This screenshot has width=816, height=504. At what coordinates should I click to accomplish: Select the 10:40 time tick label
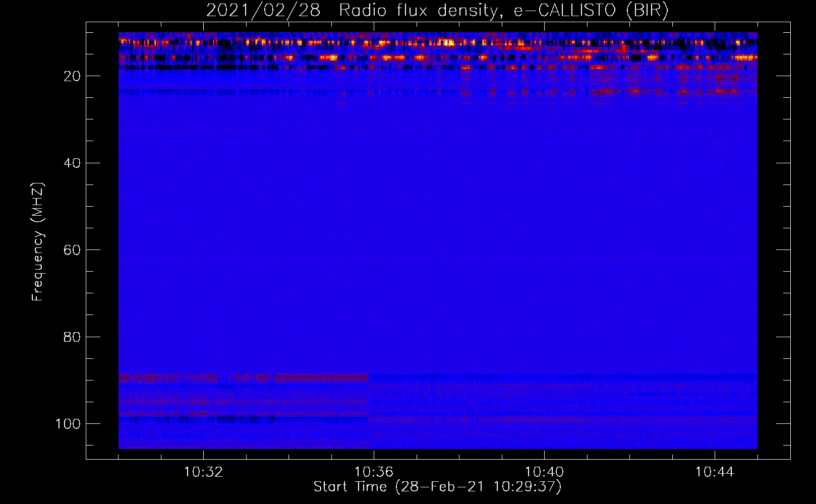click(x=544, y=472)
